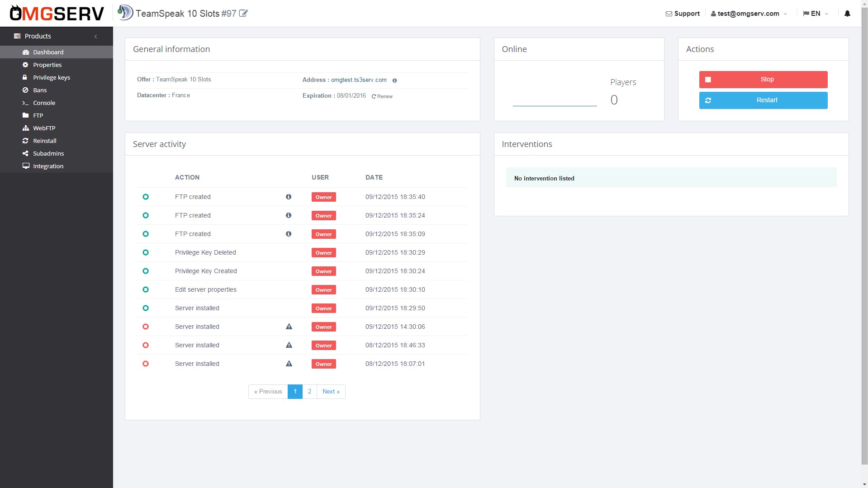This screenshot has width=868, height=488.
Task: Click green status circle on Privilege Key Deleted row
Action: pos(146,252)
